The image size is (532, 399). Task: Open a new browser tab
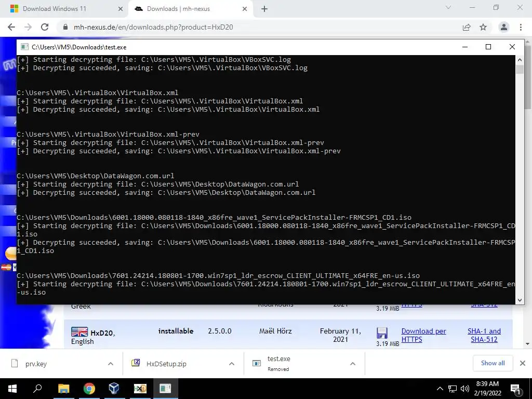(264, 9)
